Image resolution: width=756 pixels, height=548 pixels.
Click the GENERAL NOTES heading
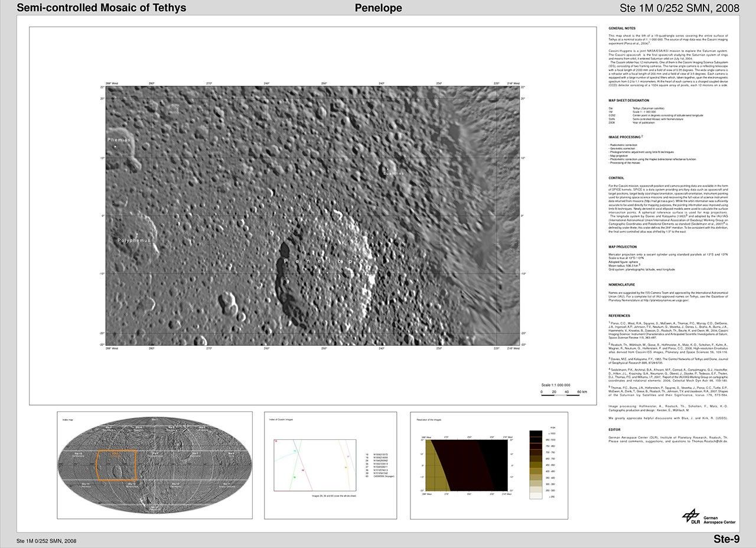pyautogui.click(x=622, y=28)
